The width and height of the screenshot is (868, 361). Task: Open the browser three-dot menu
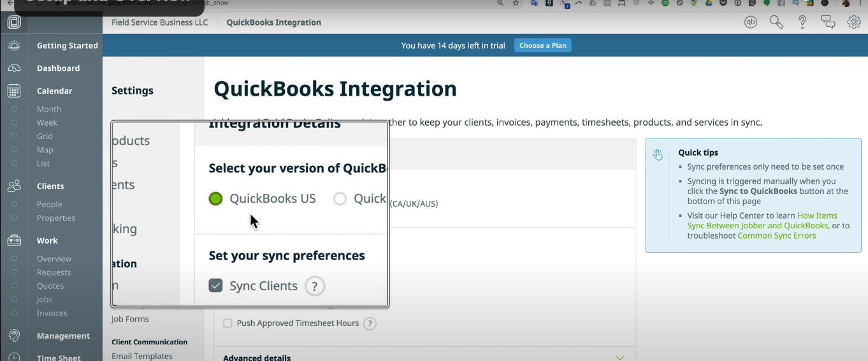[861, 3]
